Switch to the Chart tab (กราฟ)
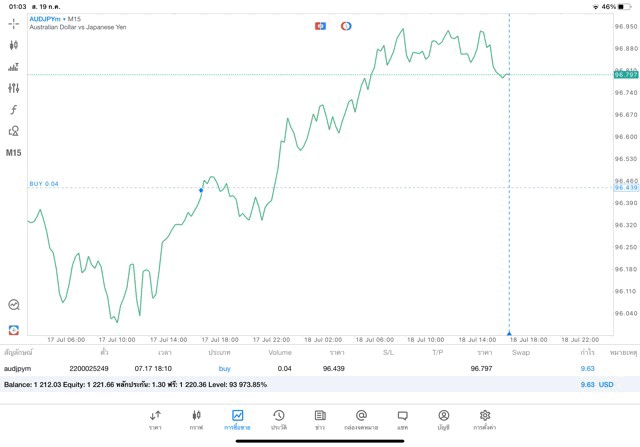Viewport: 640px width, 447px height. (196, 419)
